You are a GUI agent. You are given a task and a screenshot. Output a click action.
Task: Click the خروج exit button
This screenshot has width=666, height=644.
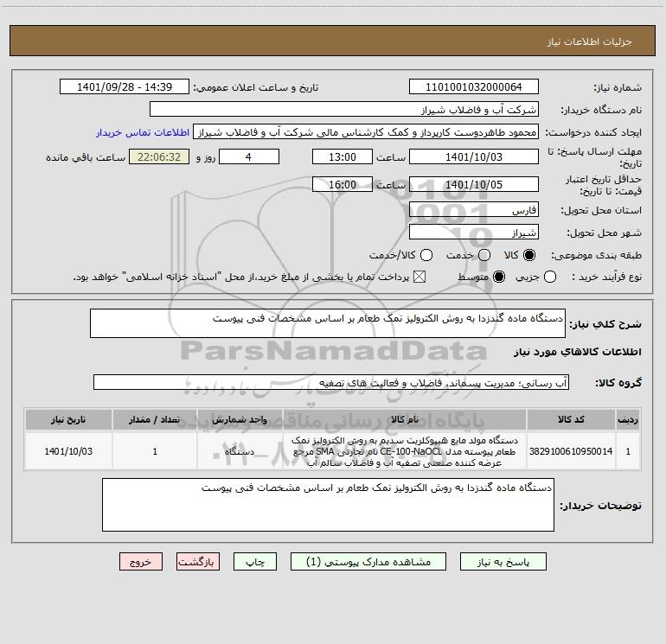click(x=141, y=562)
